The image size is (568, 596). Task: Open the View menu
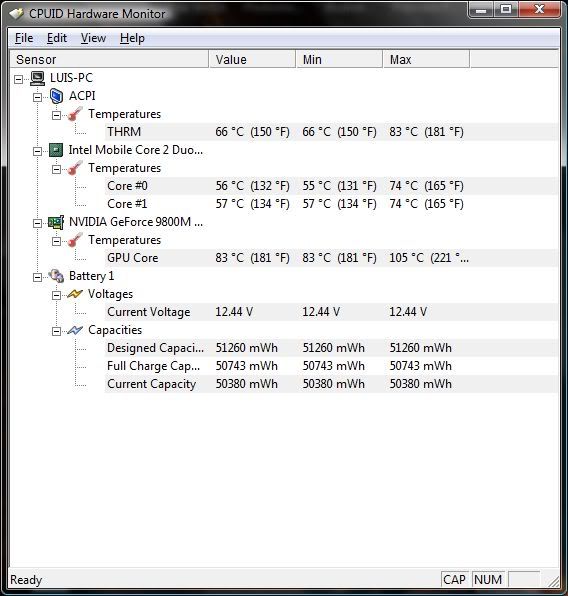click(93, 38)
